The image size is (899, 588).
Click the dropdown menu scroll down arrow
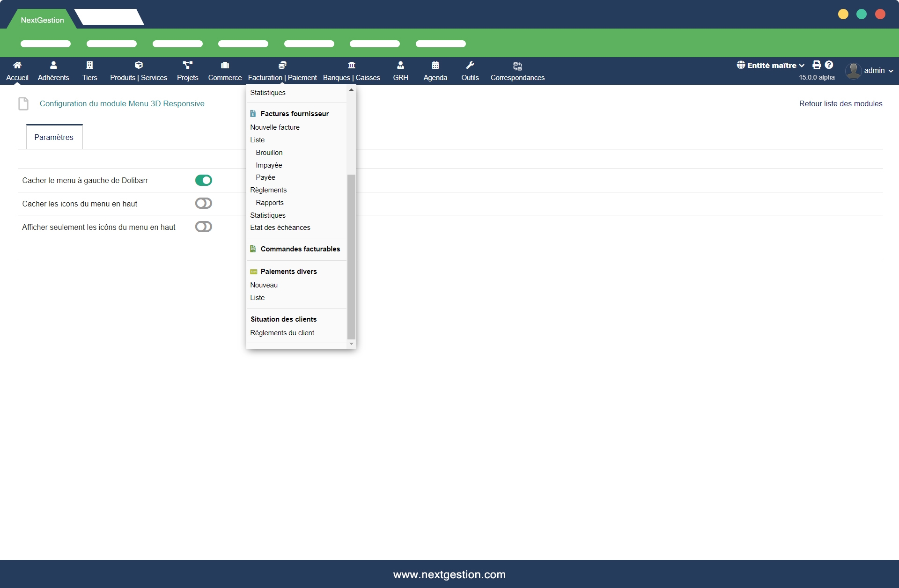pyautogui.click(x=351, y=344)
